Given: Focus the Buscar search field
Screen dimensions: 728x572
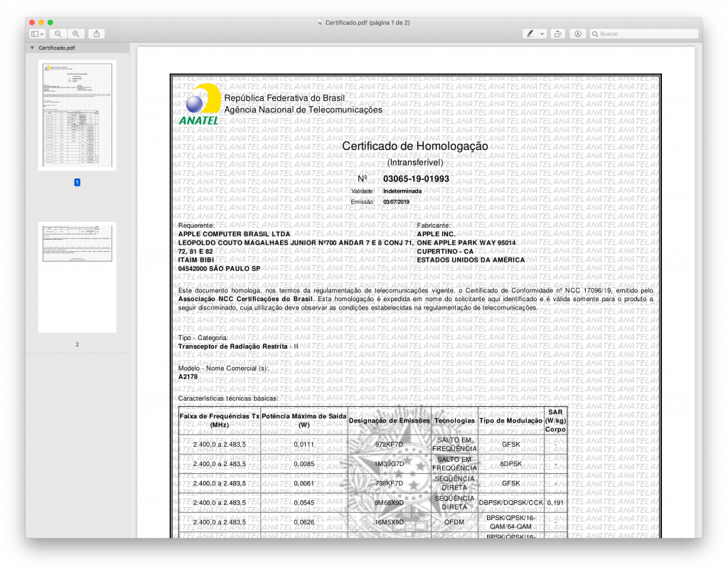Looking at the screenshot, I should point(644,34).
